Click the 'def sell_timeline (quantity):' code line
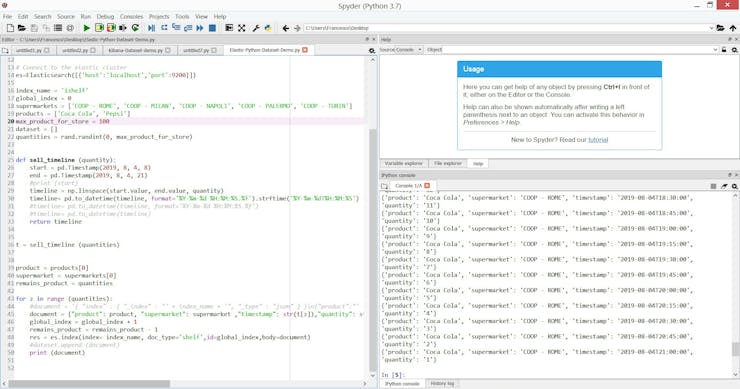 [x=66, y=160]
